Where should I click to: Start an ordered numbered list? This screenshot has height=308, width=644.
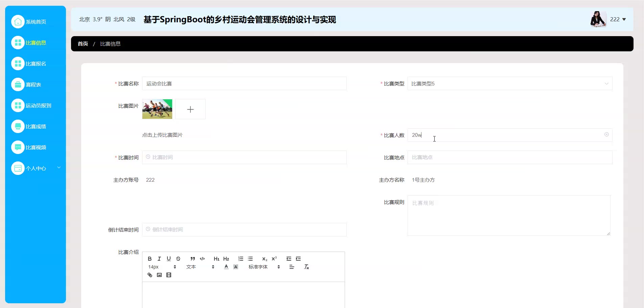click(240, 259)
